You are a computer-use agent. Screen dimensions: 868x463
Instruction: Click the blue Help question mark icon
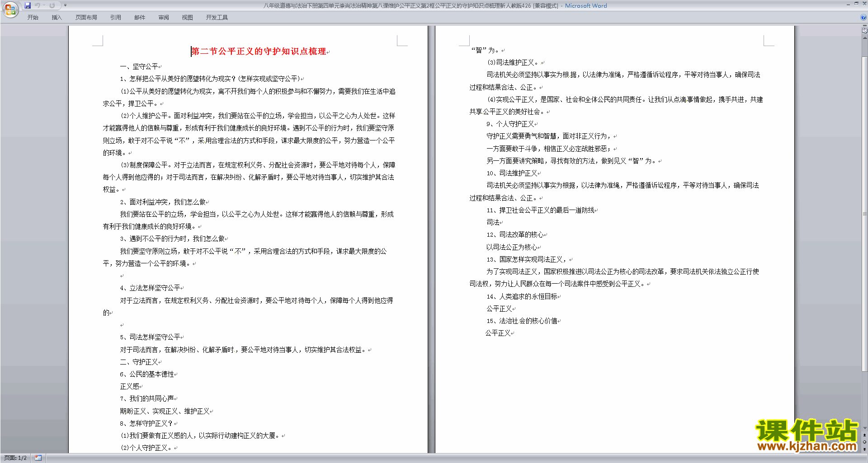863,17
